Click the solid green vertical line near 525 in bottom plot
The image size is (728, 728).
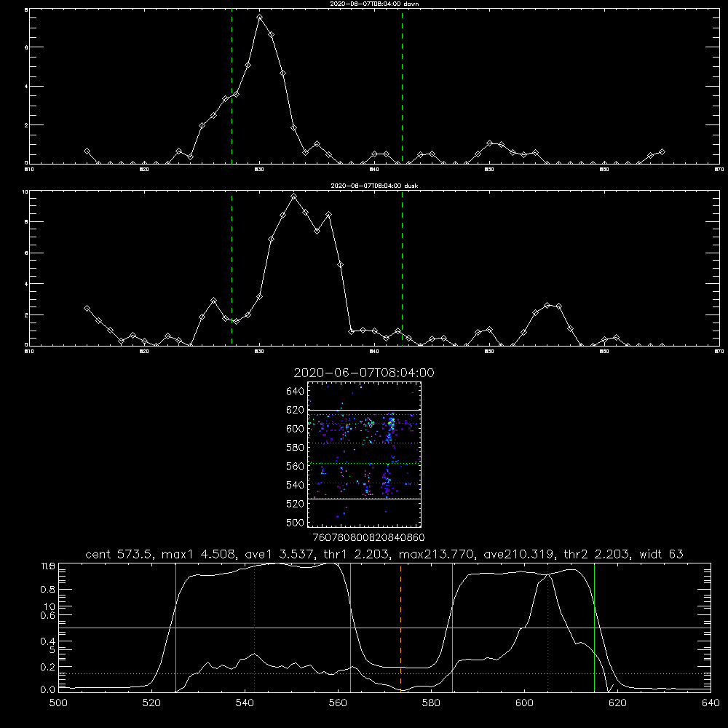(175, 627)
